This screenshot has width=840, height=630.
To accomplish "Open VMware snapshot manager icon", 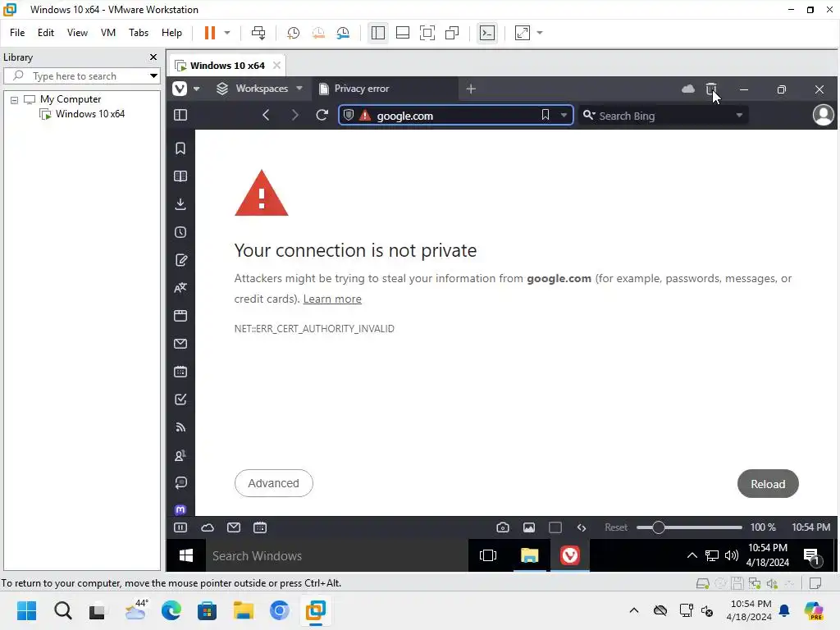I will [x=343, y=33].
